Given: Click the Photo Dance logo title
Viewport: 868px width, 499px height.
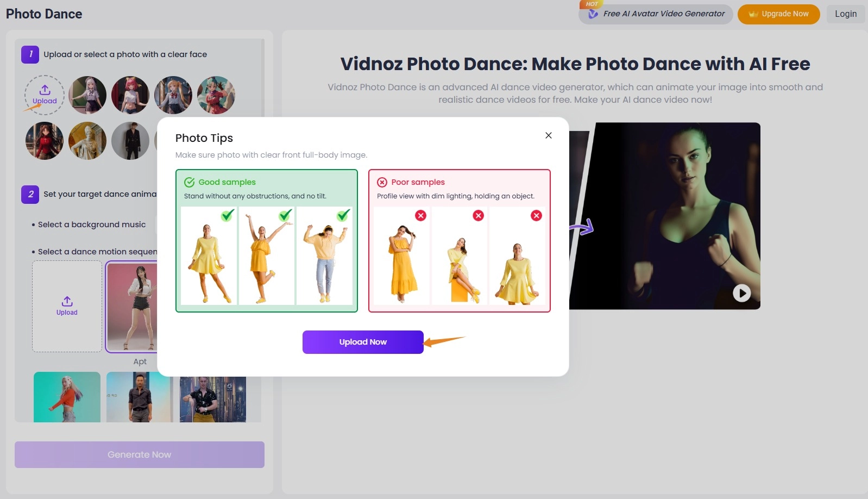Looking at the screenshot, I should tap(44, 14).
